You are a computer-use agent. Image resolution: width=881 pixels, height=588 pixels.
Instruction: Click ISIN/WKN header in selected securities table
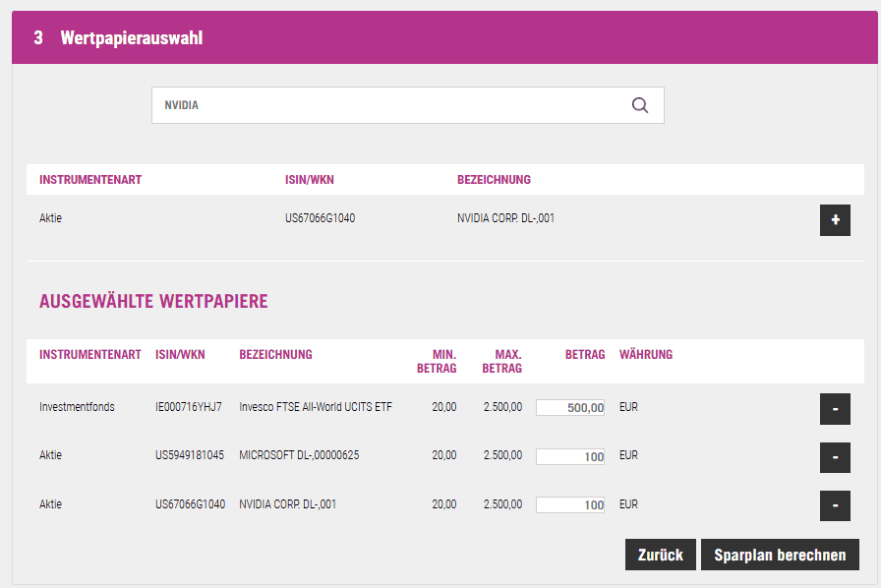pos(180,355)
